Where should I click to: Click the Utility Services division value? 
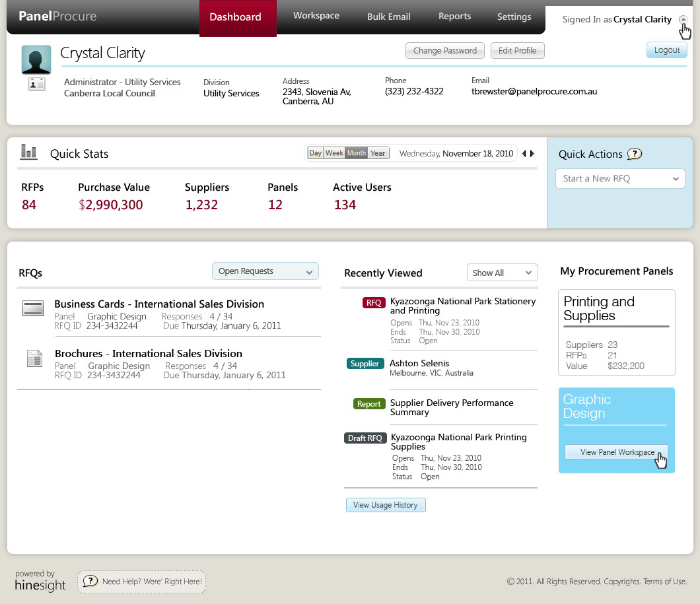click(x=231, y=93)
